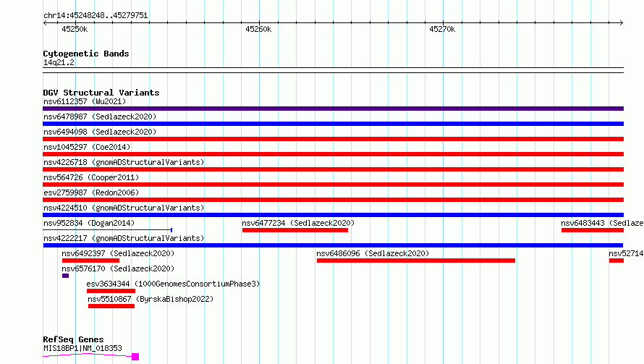Image resolution: width=644 pixels, height=364 pixels.
Task: Select the red nsv1045297 variant bar
Action: (333, 154)
